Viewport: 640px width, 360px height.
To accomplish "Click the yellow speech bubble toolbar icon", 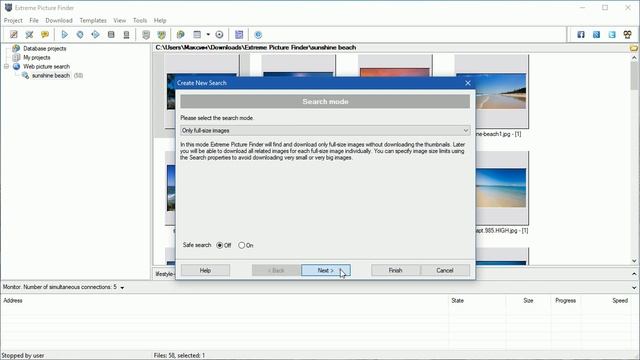I will 44,35.
